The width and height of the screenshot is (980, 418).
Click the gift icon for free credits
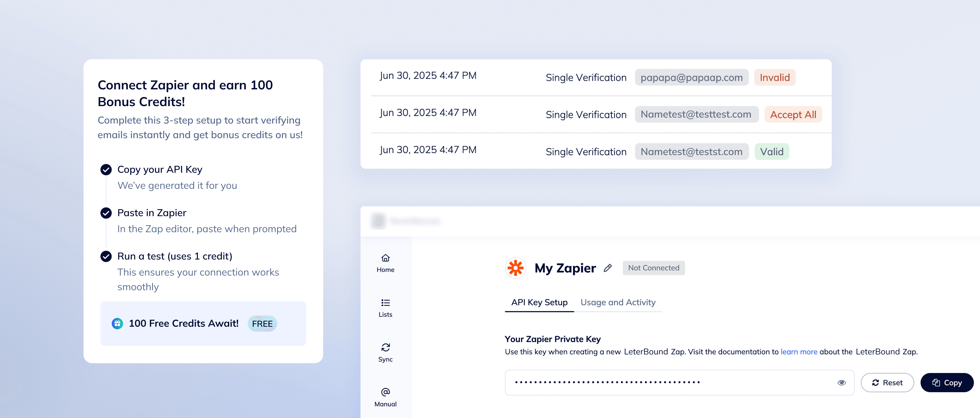(x=117, y=323)
